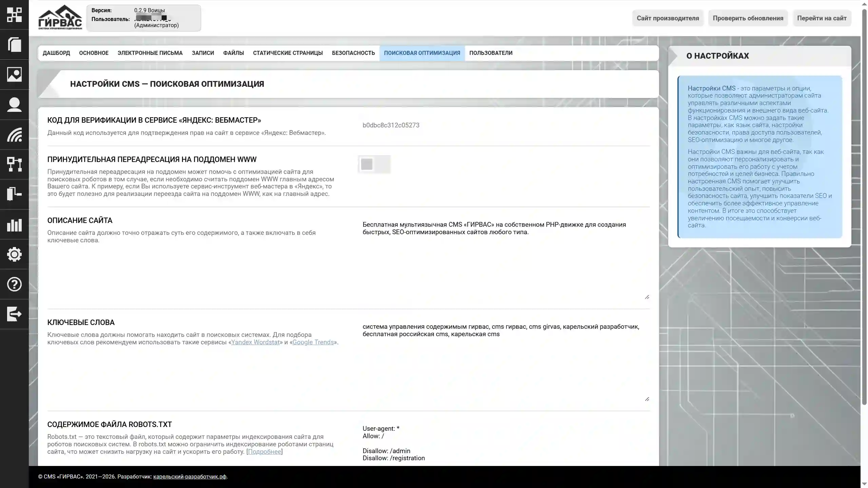Open the Dashboard via the top sidebar icon
Screen dimensions: 868x488
click(x=15, y=15)
